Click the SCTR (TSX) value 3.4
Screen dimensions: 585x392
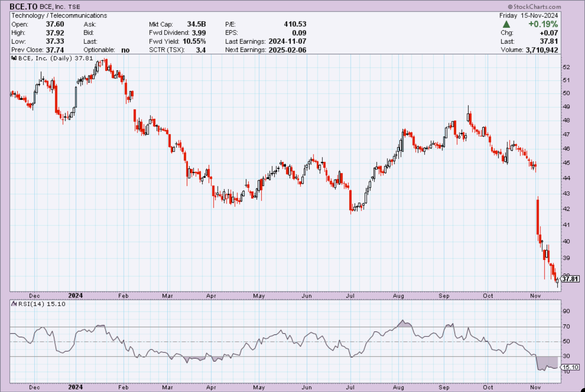tap(201, 50)
